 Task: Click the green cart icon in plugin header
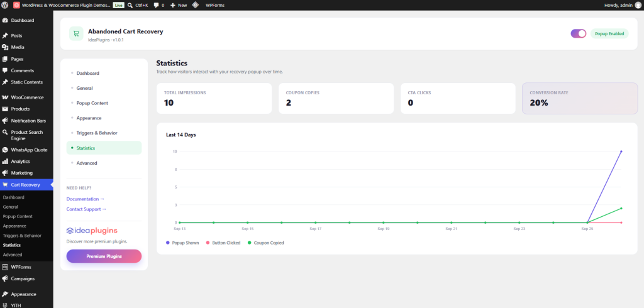[x=76, y=34]
